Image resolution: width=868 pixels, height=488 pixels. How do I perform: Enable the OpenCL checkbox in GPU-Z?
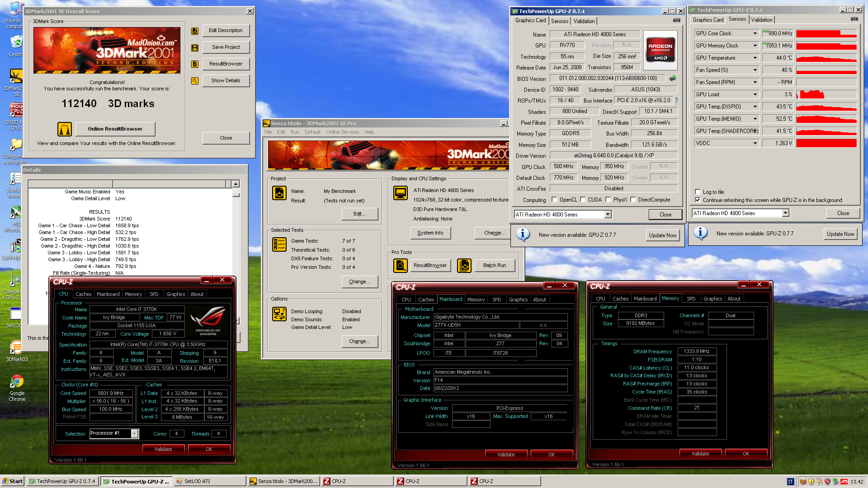[x=554, y=200]
